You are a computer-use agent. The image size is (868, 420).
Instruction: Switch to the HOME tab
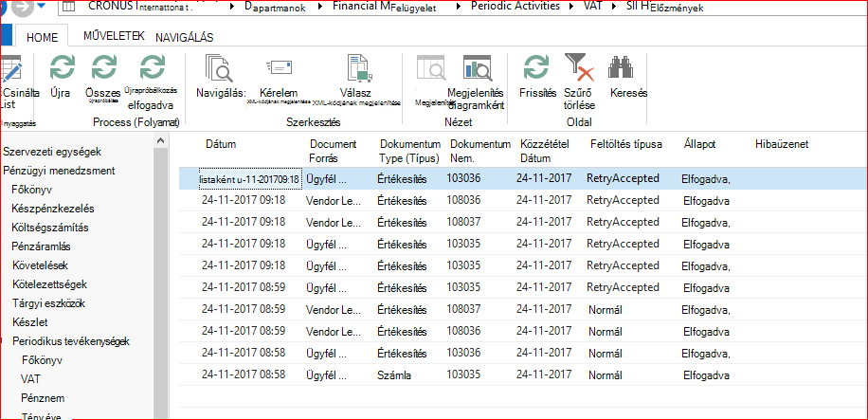[42, 37]
